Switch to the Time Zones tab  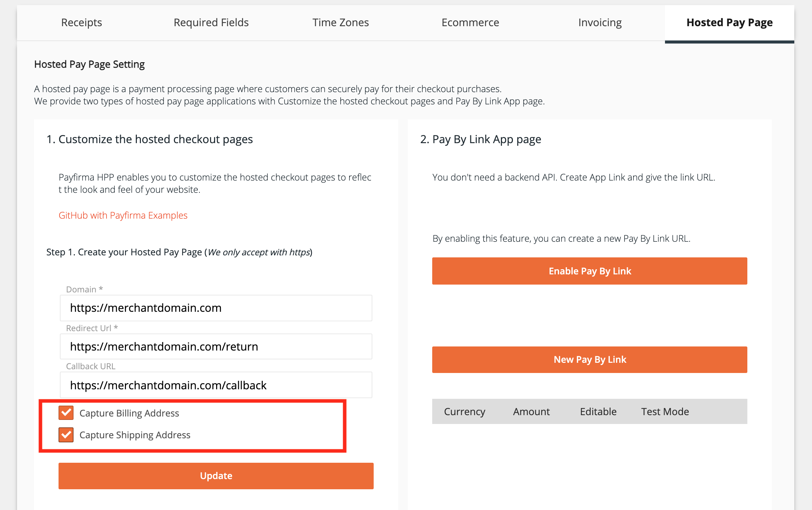(341, 22)
